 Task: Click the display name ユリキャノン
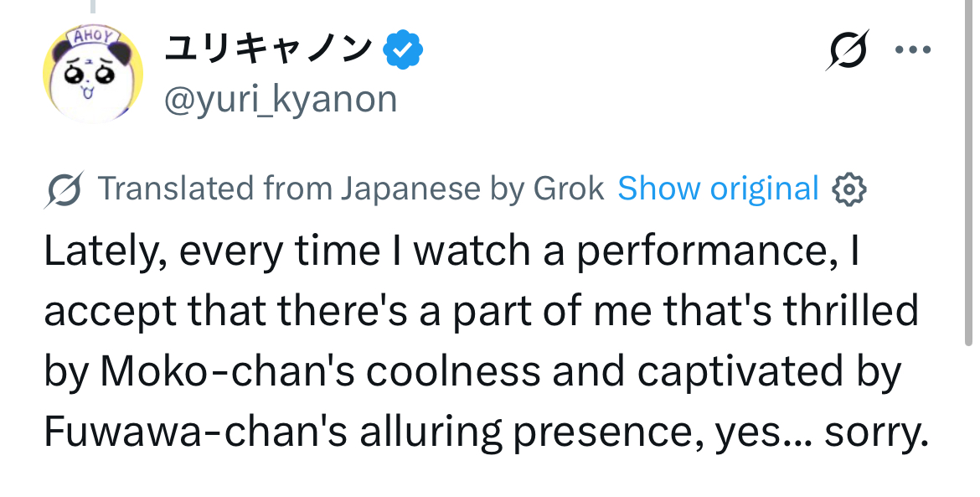(x=268, y=50)
